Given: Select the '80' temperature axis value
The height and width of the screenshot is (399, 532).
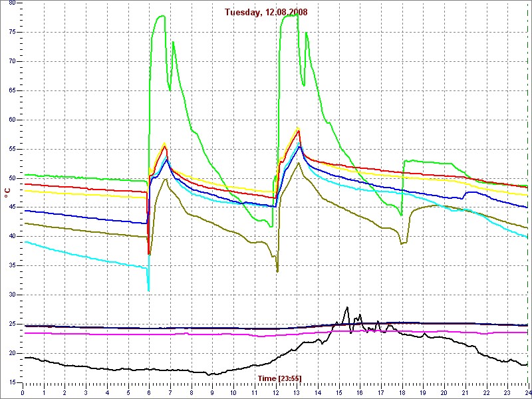Looking at the screenshot, I should click(12, 3).
